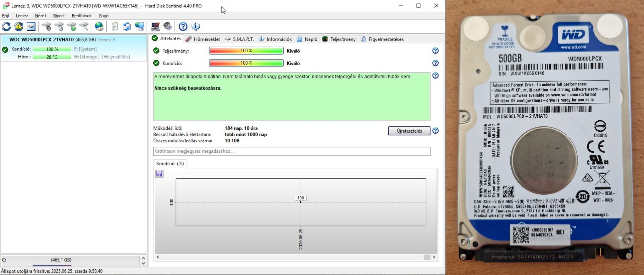
Task: Click the help icon next to Újratesztelés
Action: coord(435,131)
